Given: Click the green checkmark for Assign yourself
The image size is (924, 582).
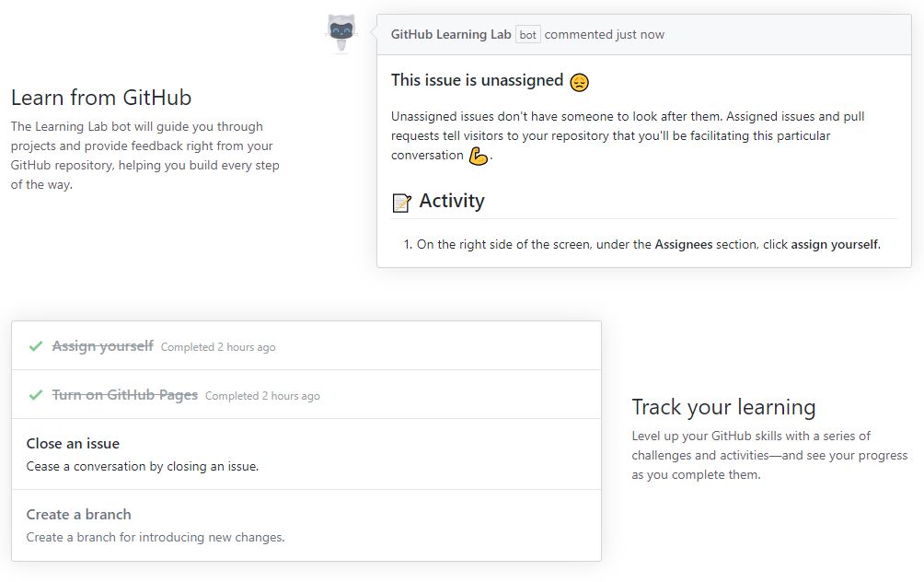Looking at the screenshot, I should pyautogui.click(x=35, y=346).
